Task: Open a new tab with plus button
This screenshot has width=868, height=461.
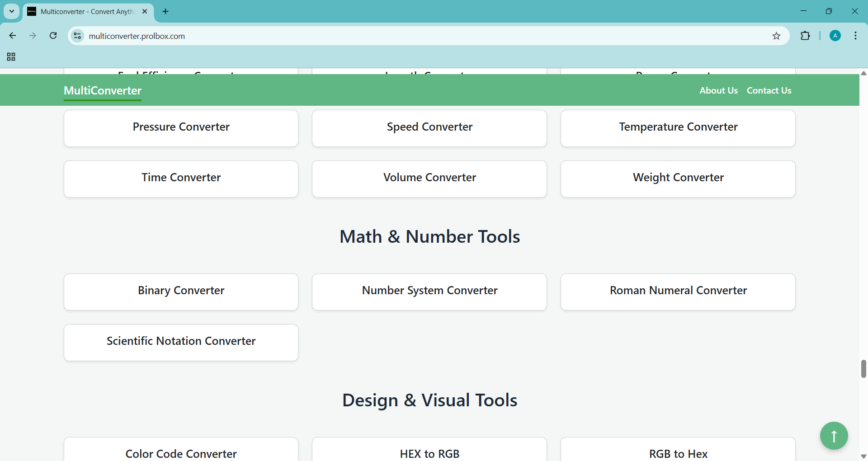Action: point(165,11)
